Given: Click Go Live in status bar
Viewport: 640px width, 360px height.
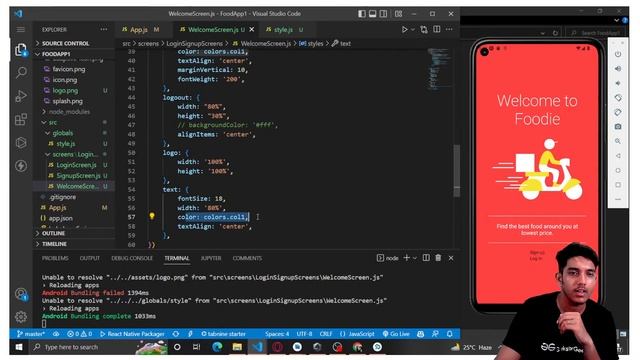Looking at the screenshot, I should tap(396, 334).
